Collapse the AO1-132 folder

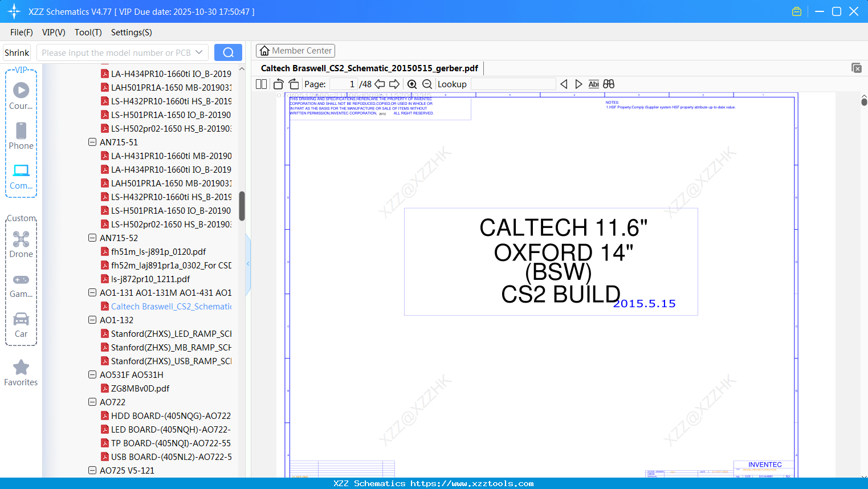pyautogui.click(x=92, y=320)
